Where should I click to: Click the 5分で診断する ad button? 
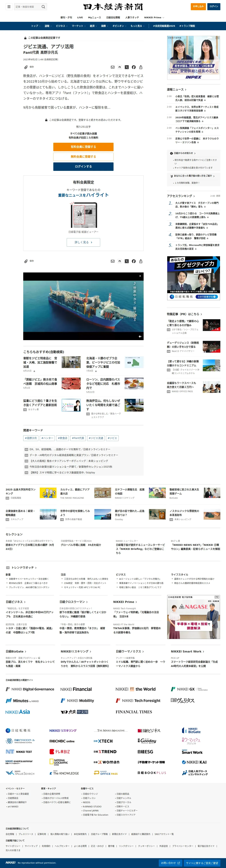click(206, 297)
